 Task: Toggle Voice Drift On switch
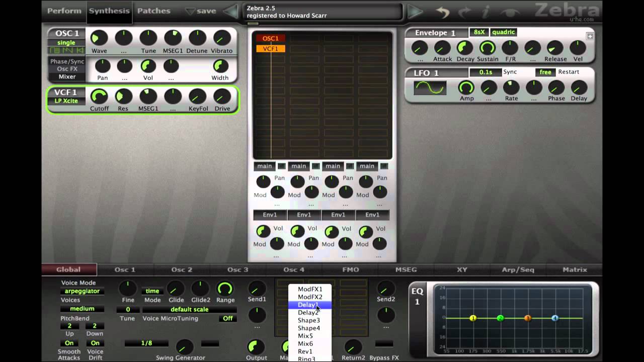(x=95, y=343)
